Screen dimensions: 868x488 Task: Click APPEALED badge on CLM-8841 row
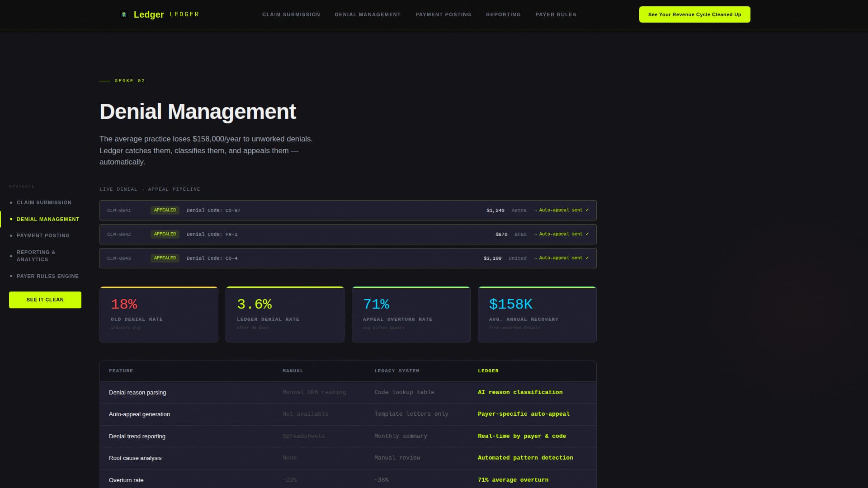coord(165,210)
